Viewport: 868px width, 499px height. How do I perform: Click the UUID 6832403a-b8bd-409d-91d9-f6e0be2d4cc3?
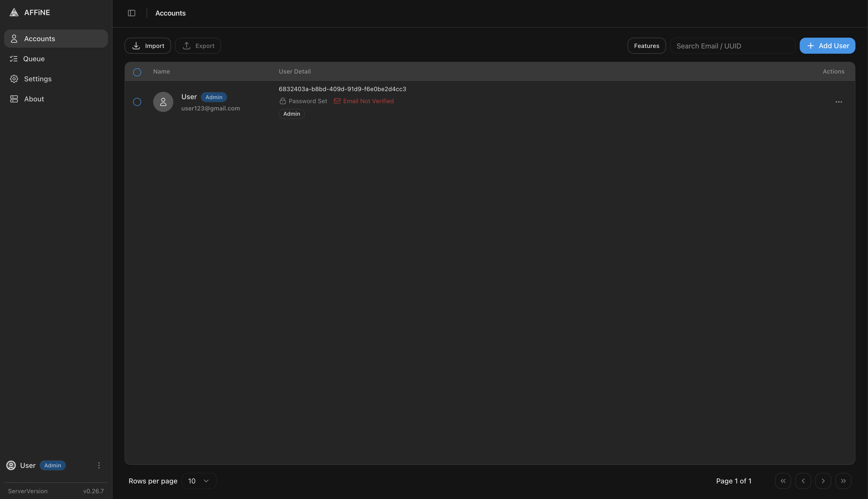tap(342, 89)
